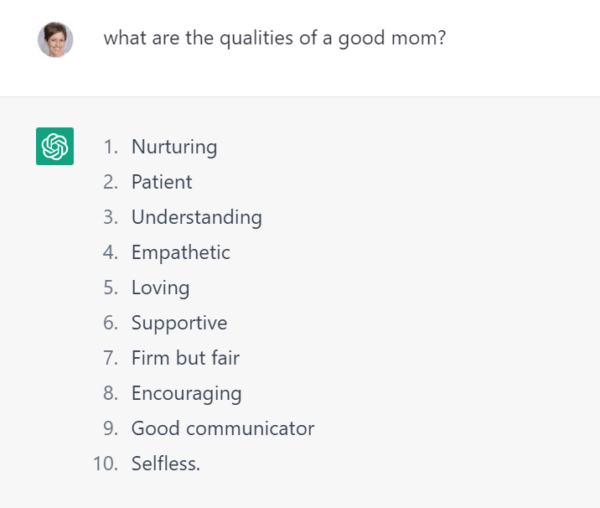Click the list number "7." marker

(x=110, y=358)
